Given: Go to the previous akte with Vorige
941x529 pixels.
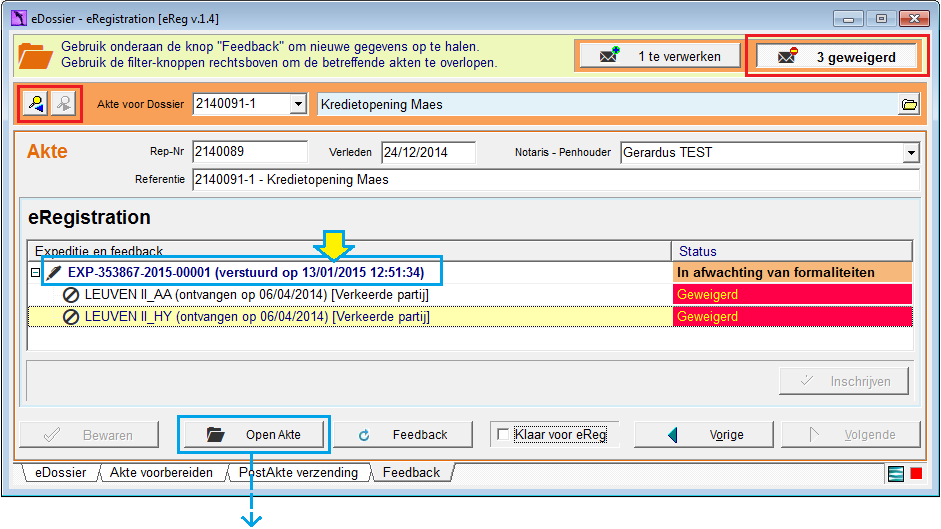Looking at the screenshot, I should [x=703, y=435].
